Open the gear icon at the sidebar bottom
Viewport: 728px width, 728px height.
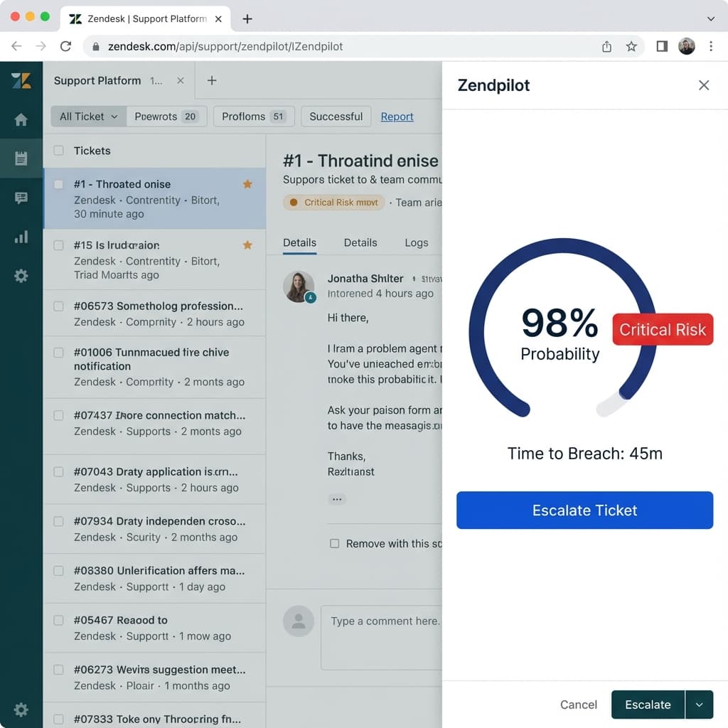pyautogui.click(x=21, y=710)
